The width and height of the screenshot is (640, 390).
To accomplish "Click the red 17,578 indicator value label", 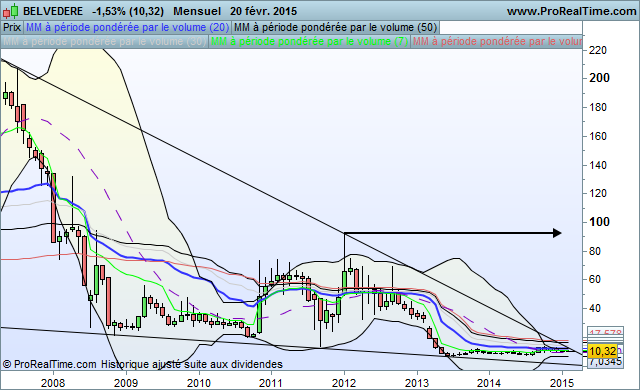I will [605, 332].
